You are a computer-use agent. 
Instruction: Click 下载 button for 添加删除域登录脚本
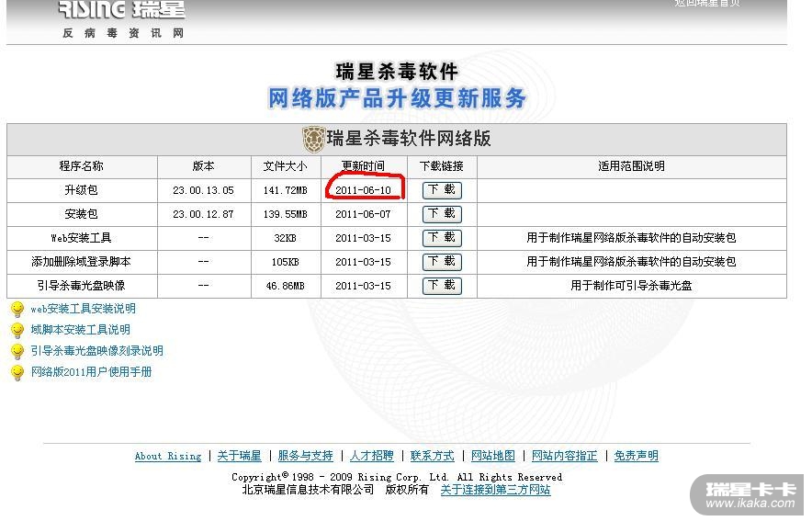click(x=442, y=262)
